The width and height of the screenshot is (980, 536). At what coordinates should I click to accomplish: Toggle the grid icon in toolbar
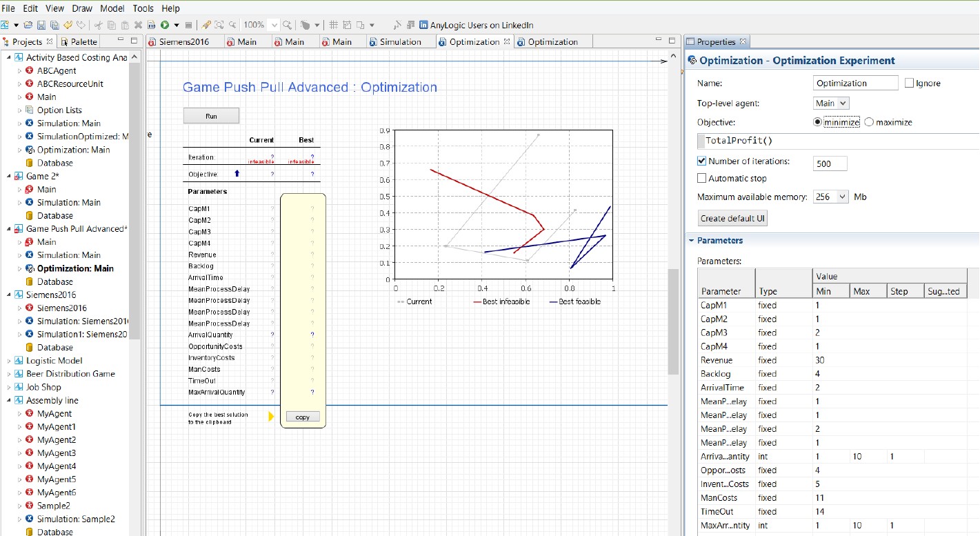(334, 25)
